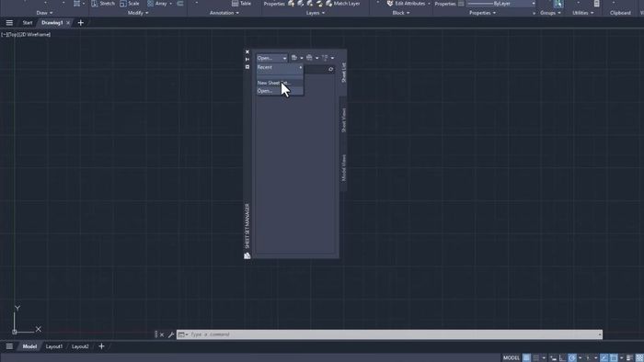Image resolution: width=644 pixels, height=362 pixels.
Task: Select the Scale tool in Modify panel
Action: (130, 4)
